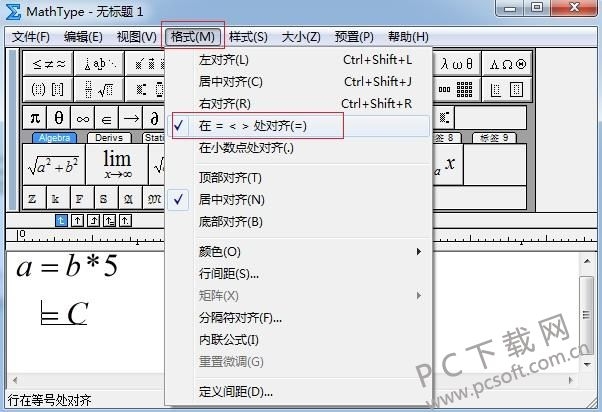Click the equation a=b*5 in editor
602x412 pixels.
point(67,266)
